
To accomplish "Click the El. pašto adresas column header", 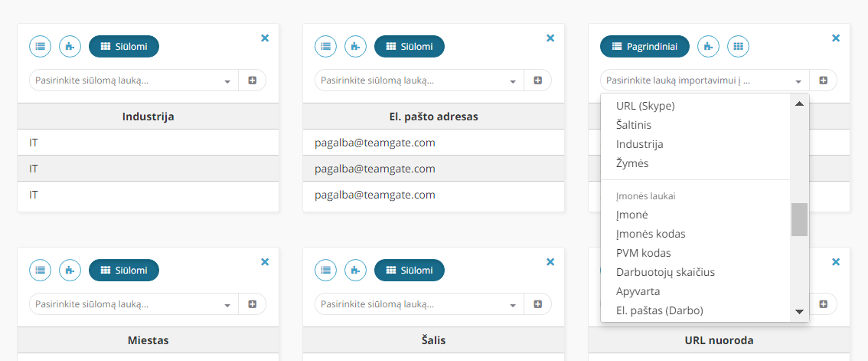I will pos(434,117).
